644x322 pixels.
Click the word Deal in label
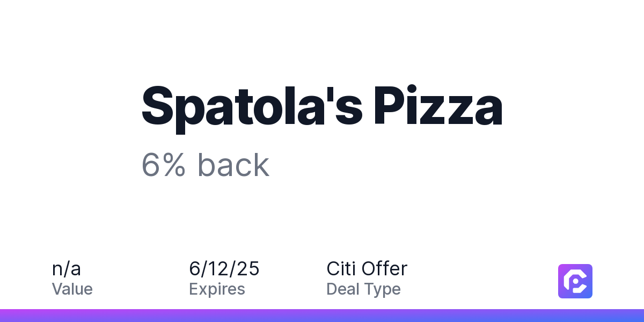pyautogui.click(x=342, y=289)
